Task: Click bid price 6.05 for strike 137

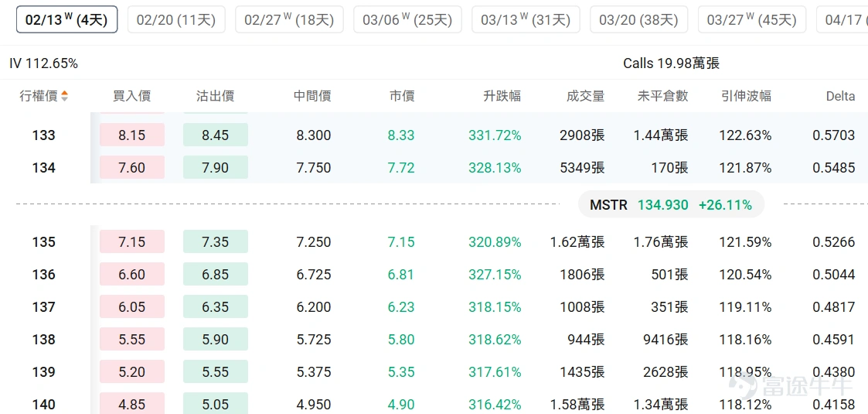Action: pyautogui.click(x=131, y=306)
